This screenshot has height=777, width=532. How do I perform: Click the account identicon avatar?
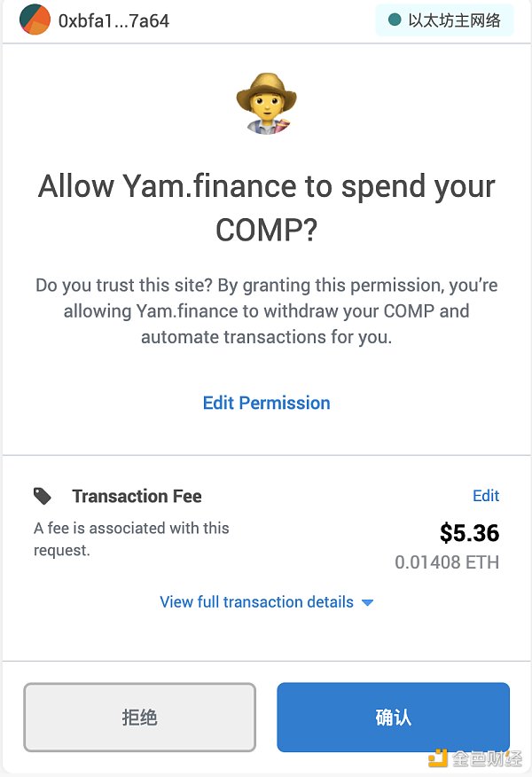click(x=35, y=20)
